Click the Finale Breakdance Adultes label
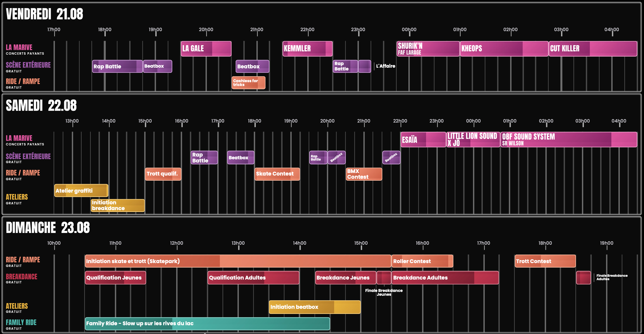The width and height of the screenshot is (644, 334). click(612, 277)
